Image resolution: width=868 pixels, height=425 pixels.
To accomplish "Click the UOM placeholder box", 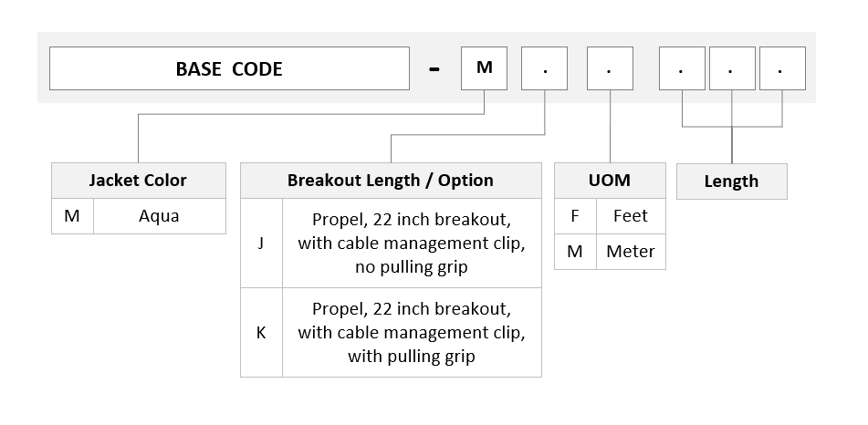I will coord(610,68).
